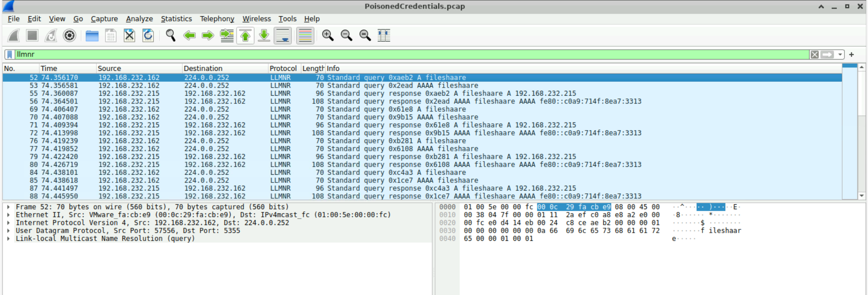Expand User Datagram Protocol node
868x295 pixels.
[9, 230]
